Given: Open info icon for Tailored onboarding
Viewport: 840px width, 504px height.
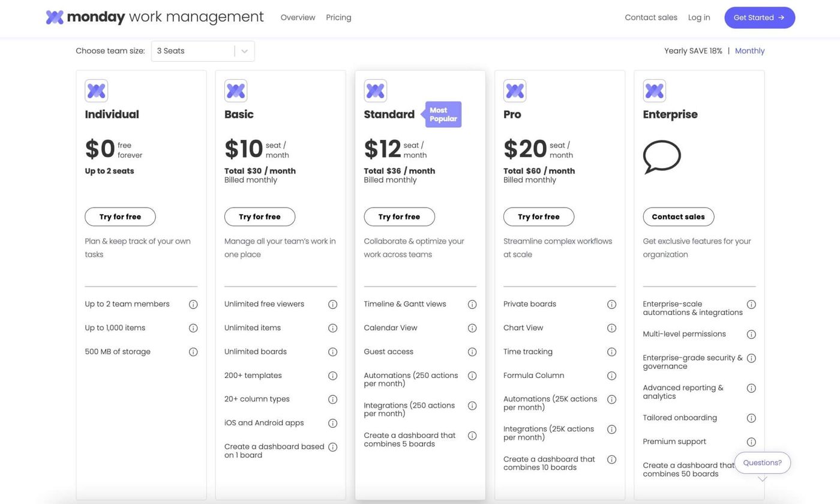Looking at the screenshot, I should point(751,418).
